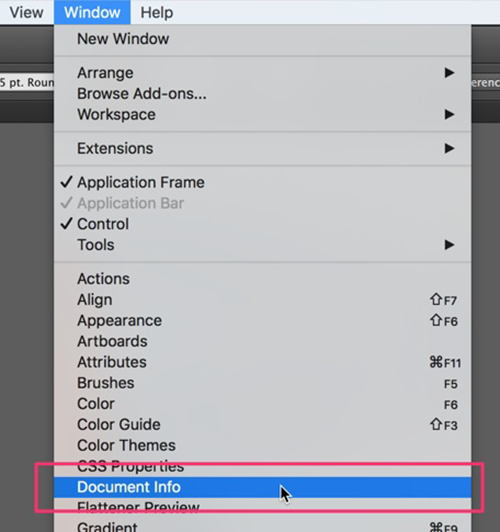This screenshot has width=500, height=532.
Task: Show the Actions panel
Action: point(262,279)
